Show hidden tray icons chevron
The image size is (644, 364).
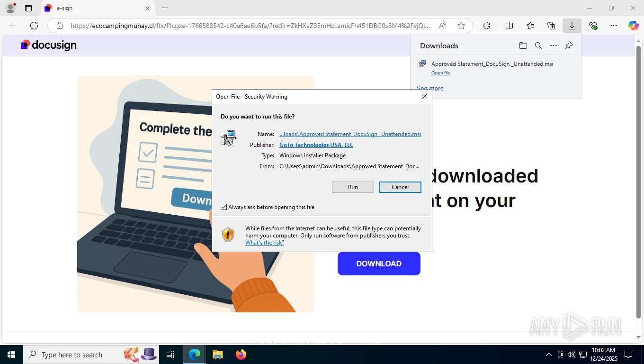[x=549, y=355]
